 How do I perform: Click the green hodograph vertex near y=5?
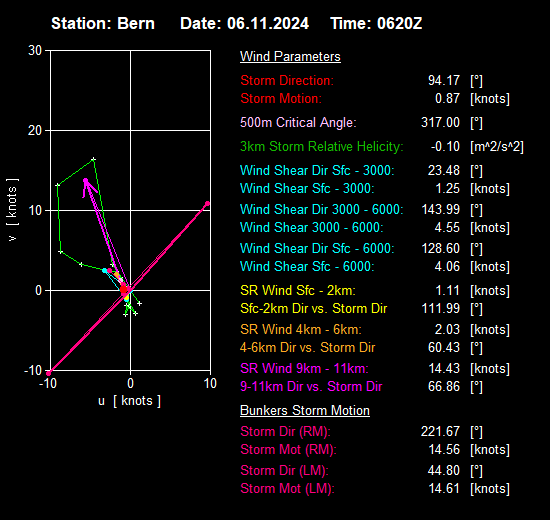[x=61, y=252]
